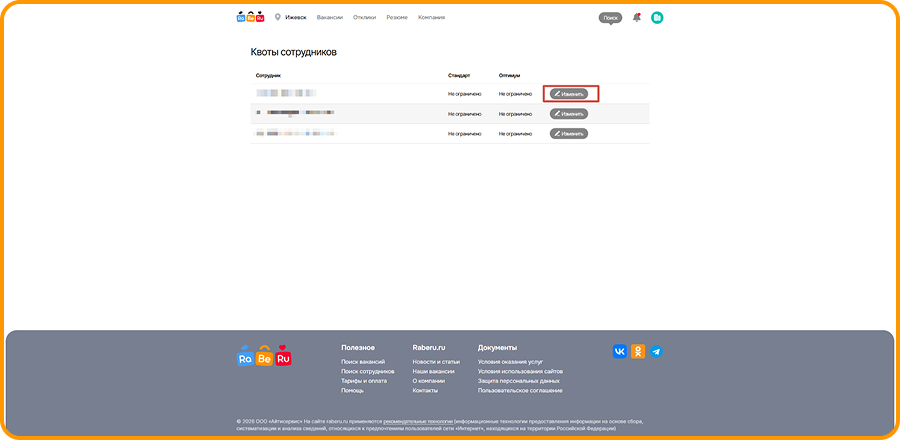Viewport: 900px width, 440px height.
Task: Open the notifications bell
Action: coord(636,17)
